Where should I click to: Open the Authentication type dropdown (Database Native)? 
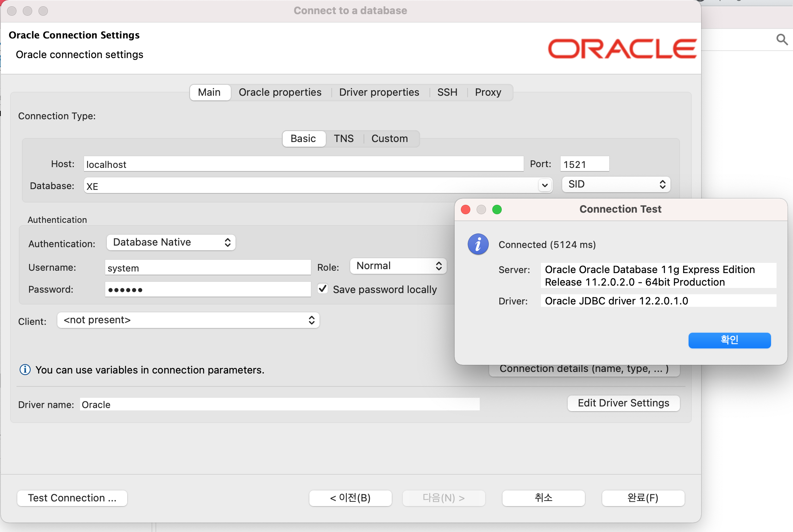171,242
